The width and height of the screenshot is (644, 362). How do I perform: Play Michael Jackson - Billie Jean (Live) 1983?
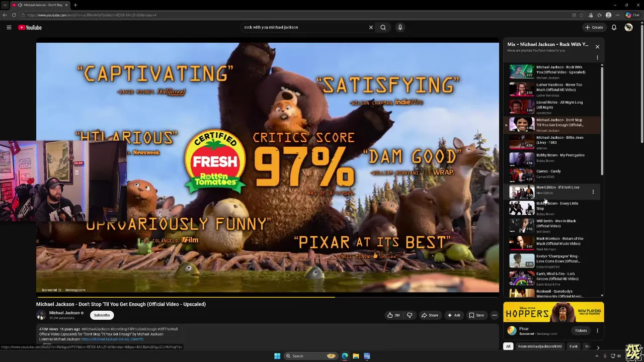point(553,142)
